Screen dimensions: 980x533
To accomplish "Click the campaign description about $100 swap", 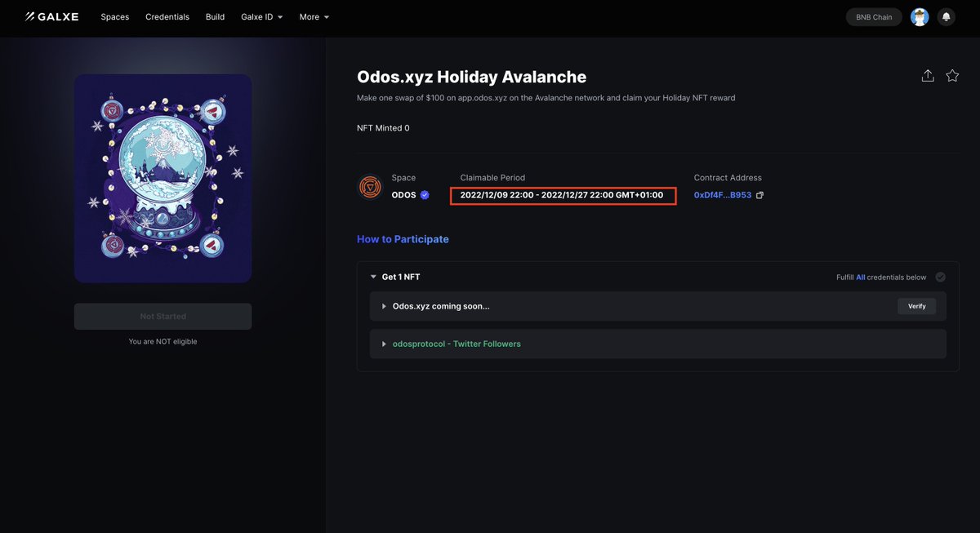I will pyautogui.click(x=546, y=98).
